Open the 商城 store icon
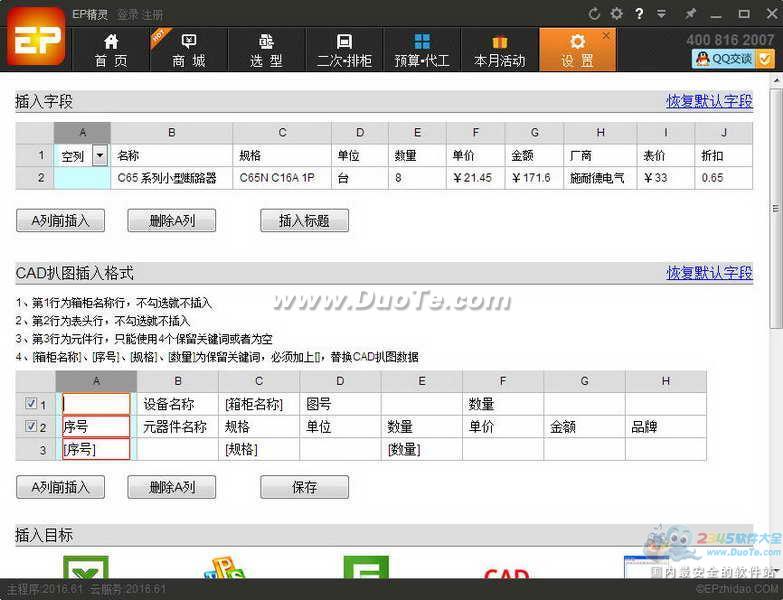Viewport: 783px width, 600px height. point(189,41)
